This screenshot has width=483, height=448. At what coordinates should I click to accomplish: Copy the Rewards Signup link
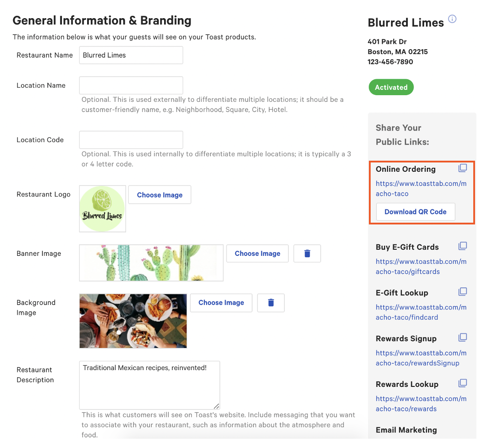coord(463,337)
